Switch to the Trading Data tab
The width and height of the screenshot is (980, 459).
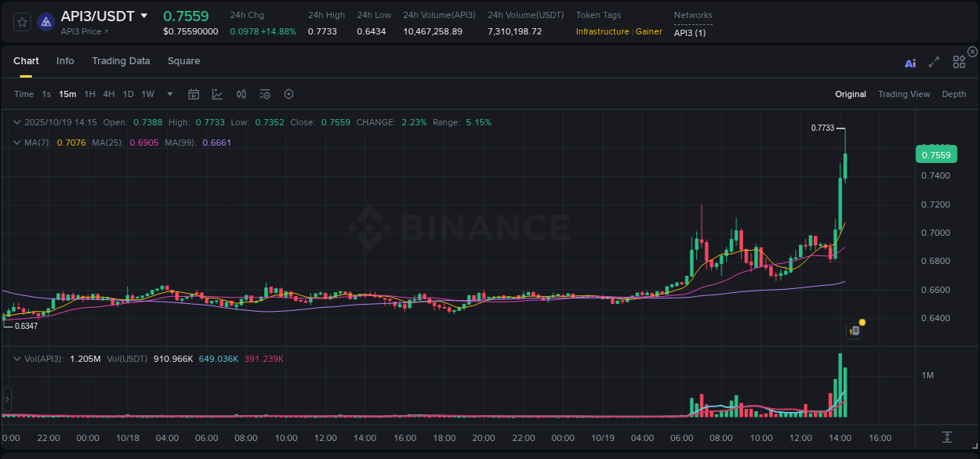[x=121, y=61]
